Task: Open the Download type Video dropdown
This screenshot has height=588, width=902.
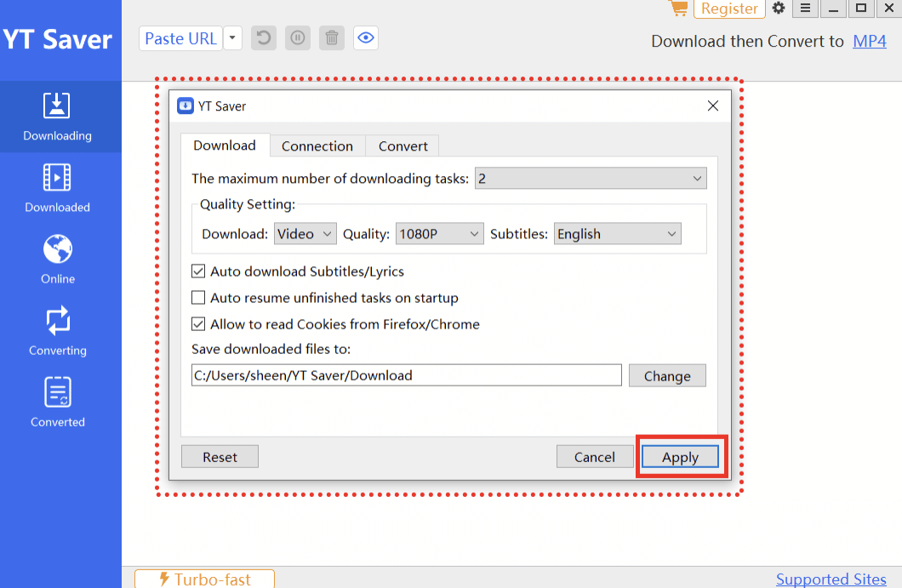Action: [305, 234]
